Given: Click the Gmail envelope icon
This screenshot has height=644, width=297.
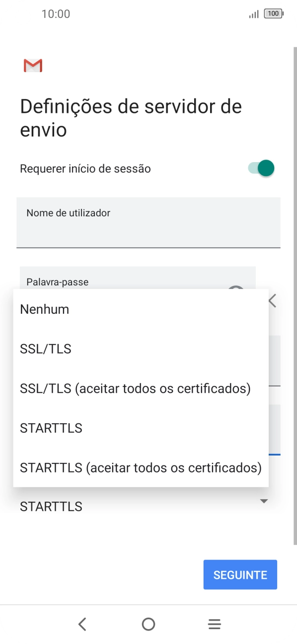Looking at the screenshot, I should click(32, 65).
